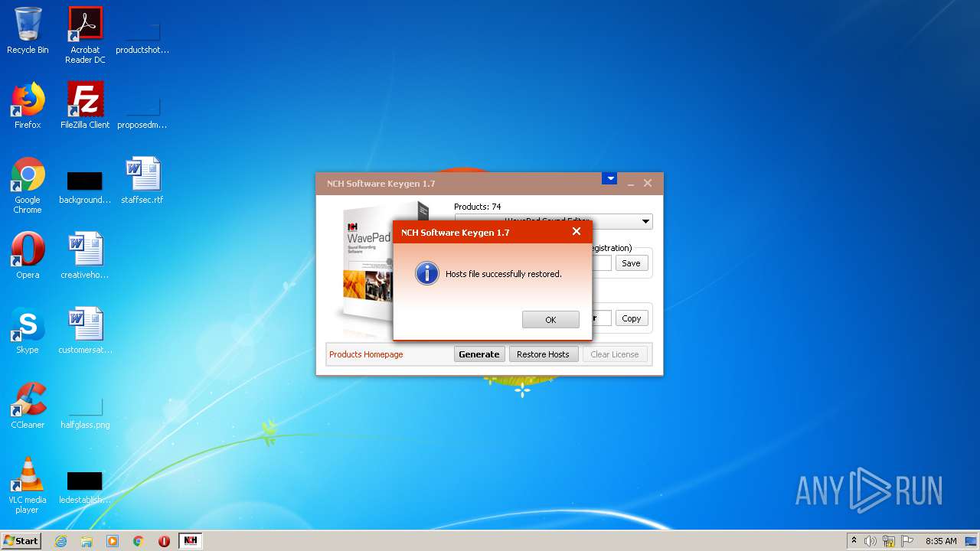Viewport: 980px width, 551px height.
Task: Launch Acrobat Reader DC shortcut
Action: (x=85, y=35)
